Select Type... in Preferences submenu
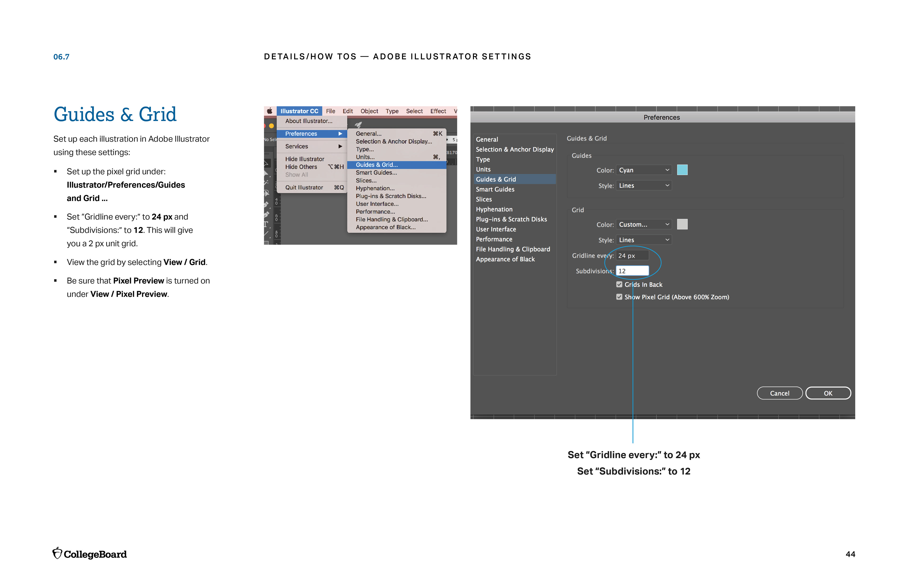The height and width of the screenshot is (588, 909). pyautogui.click(x=397, y=149)
